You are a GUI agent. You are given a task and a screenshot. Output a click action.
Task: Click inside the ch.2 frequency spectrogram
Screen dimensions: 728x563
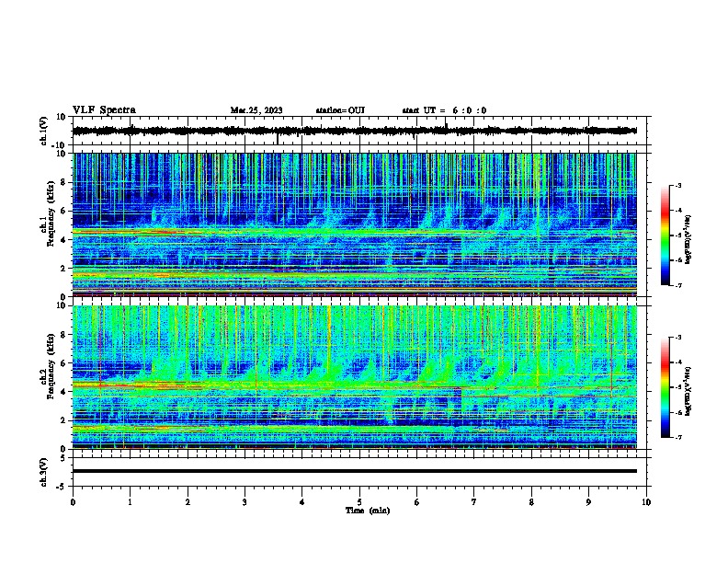pyautogui.click(x=354, y=377)
